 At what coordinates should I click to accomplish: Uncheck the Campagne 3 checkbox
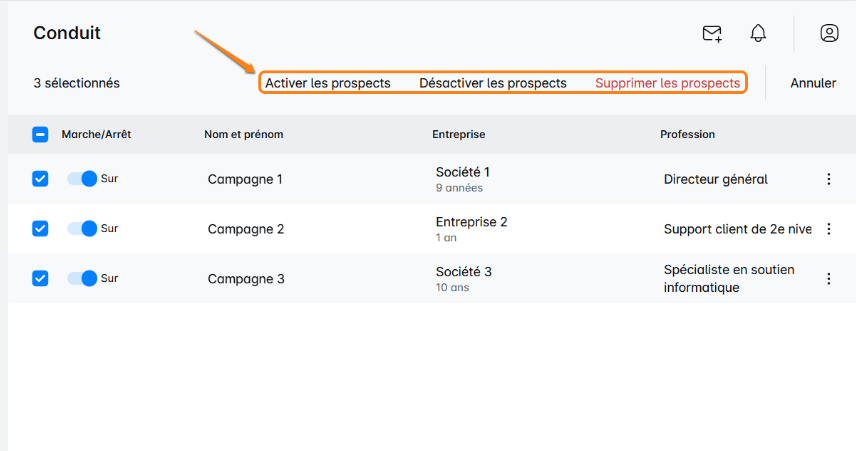(40, 279)
